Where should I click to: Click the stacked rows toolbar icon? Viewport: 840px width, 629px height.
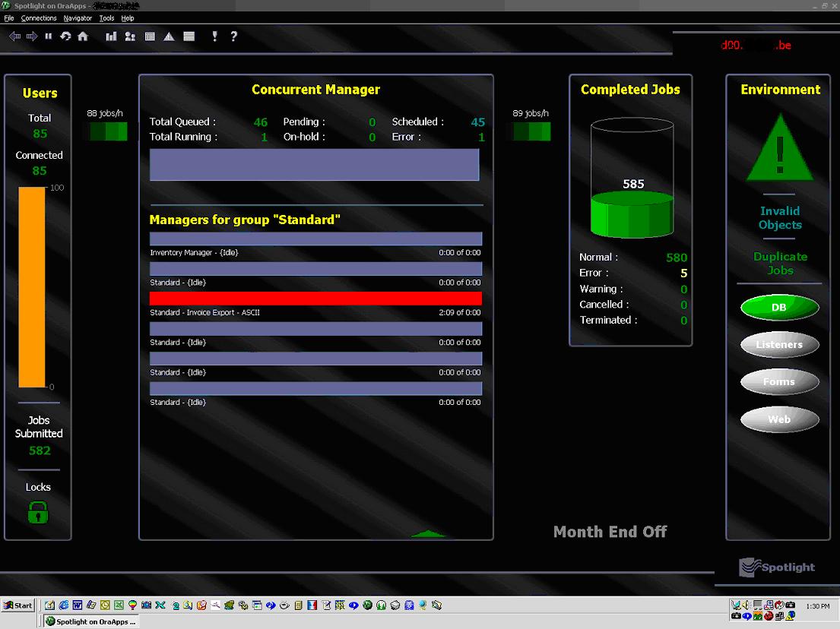189,36
